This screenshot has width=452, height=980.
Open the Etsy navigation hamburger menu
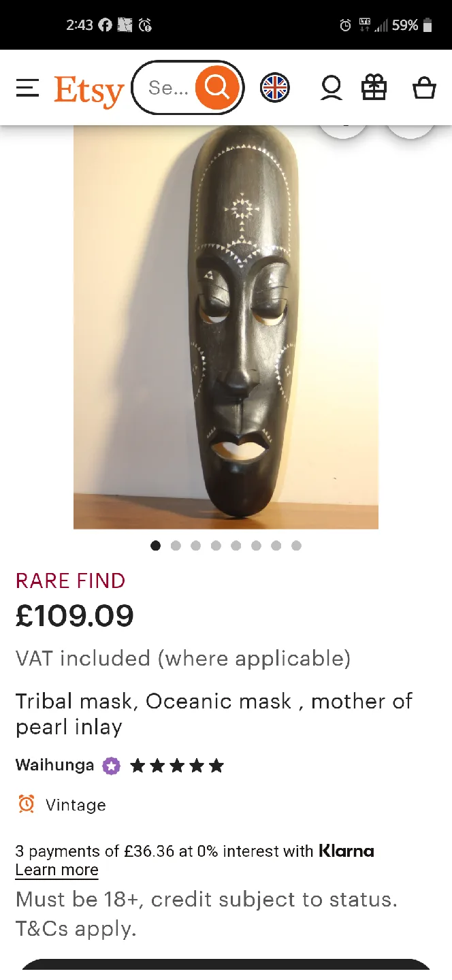pos(27,87)
